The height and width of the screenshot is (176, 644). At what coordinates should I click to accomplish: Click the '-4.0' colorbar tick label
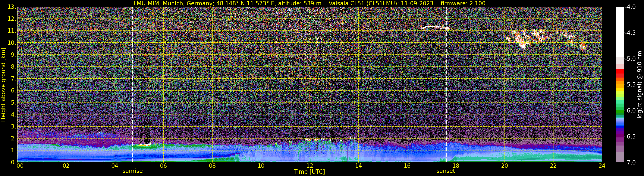click(630, 7)
